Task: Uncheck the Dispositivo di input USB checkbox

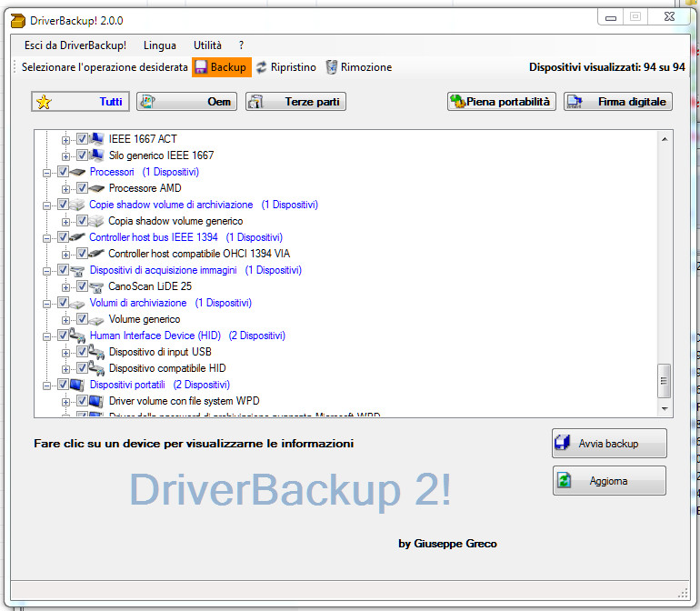Action: (x=82, y=352)
